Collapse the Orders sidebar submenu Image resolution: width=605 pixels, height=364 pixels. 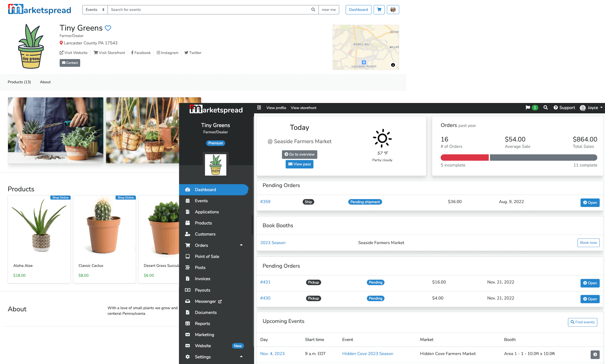(241, 245)
